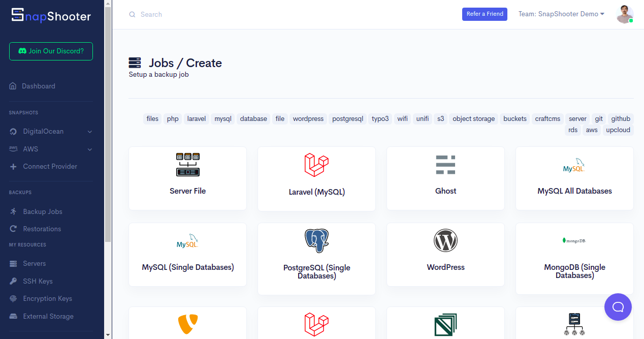The height and width of the screenshot is (339, 644).
Task: Open the Team: SnapShooter Demo dropdown
Action: coord(561,14)
